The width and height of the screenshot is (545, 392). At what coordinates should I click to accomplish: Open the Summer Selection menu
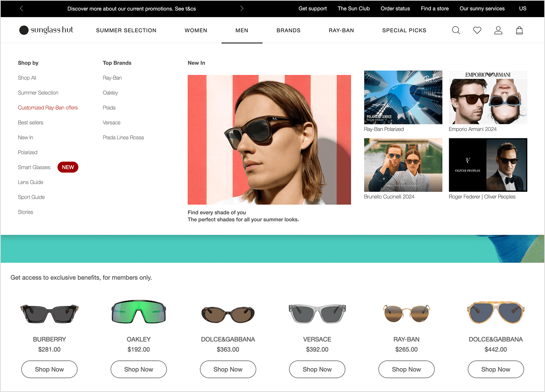click(126, 30)
